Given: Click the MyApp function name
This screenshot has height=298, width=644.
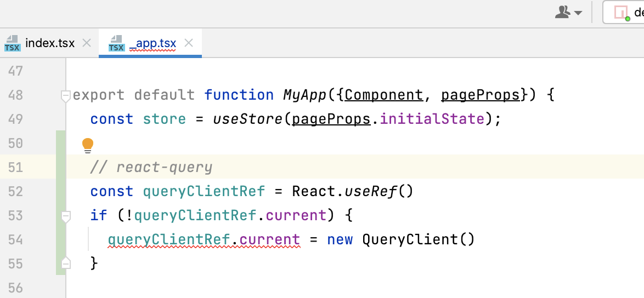Looking at the screenshot, I should click(x=306, y=95).
